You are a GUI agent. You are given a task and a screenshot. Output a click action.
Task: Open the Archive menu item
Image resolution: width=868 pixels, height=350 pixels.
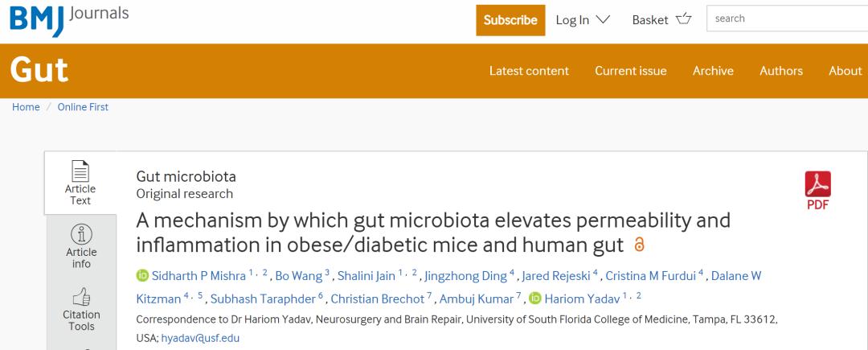[713, 71]
